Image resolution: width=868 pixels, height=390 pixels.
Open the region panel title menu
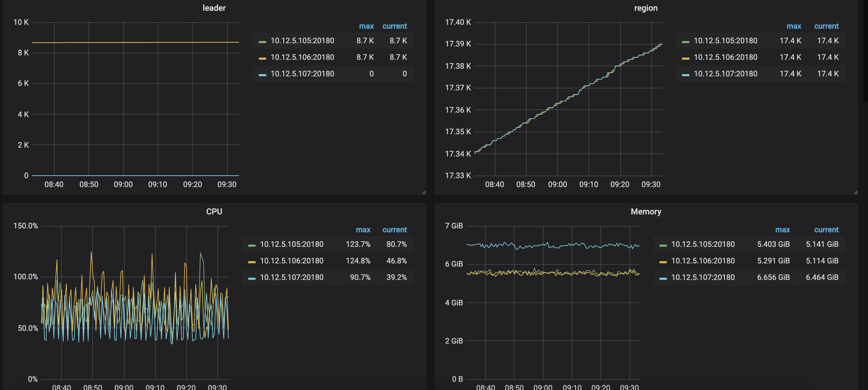tap(645, 8)
